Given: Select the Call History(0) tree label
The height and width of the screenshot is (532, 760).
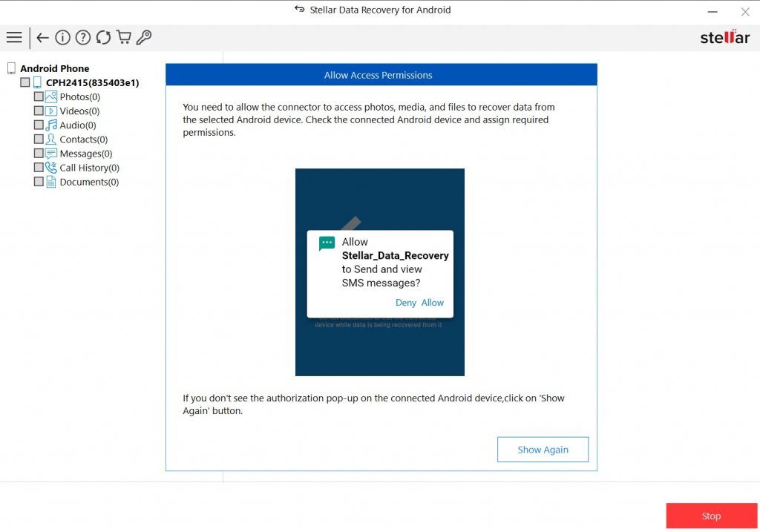Looking at the screenshot, I should pyautogui.click(x=89, y=168).
